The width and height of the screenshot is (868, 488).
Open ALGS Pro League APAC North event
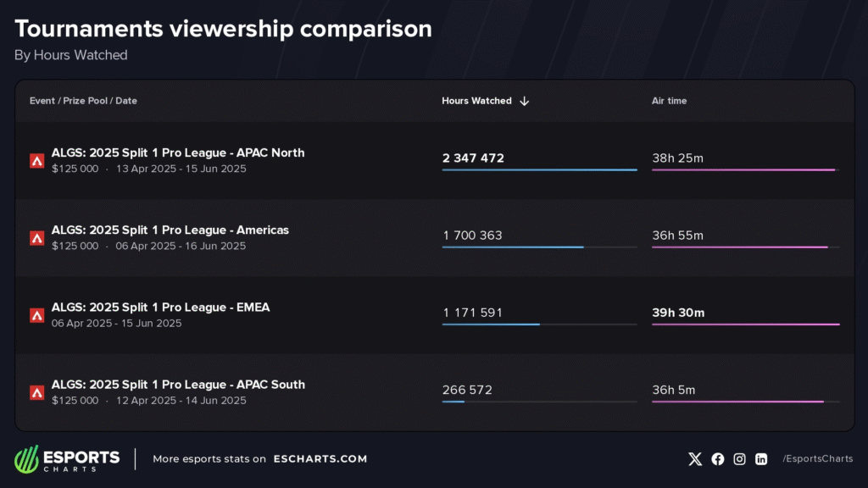(x=178, y=152)
